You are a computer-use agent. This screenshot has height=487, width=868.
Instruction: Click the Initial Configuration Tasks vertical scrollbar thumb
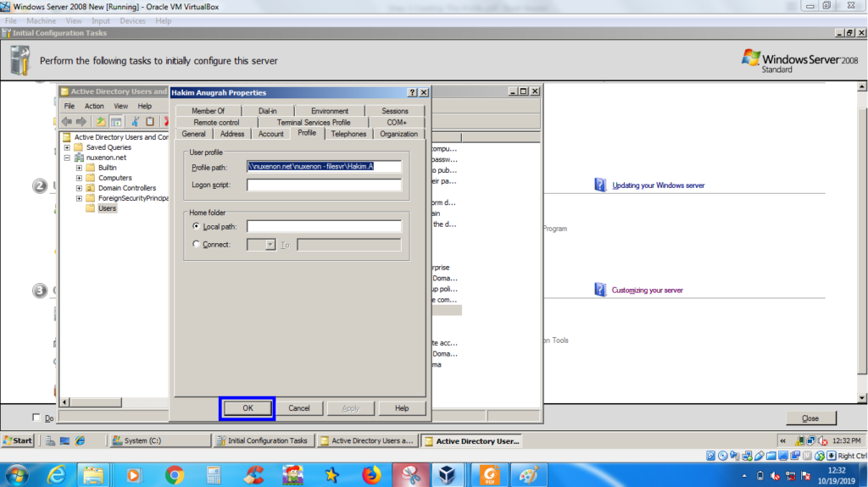[862, 241]
